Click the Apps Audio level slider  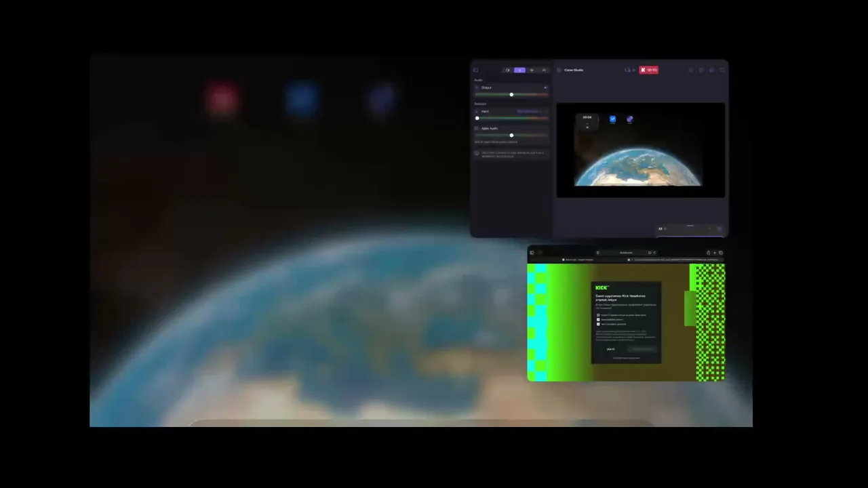[511, 135]
